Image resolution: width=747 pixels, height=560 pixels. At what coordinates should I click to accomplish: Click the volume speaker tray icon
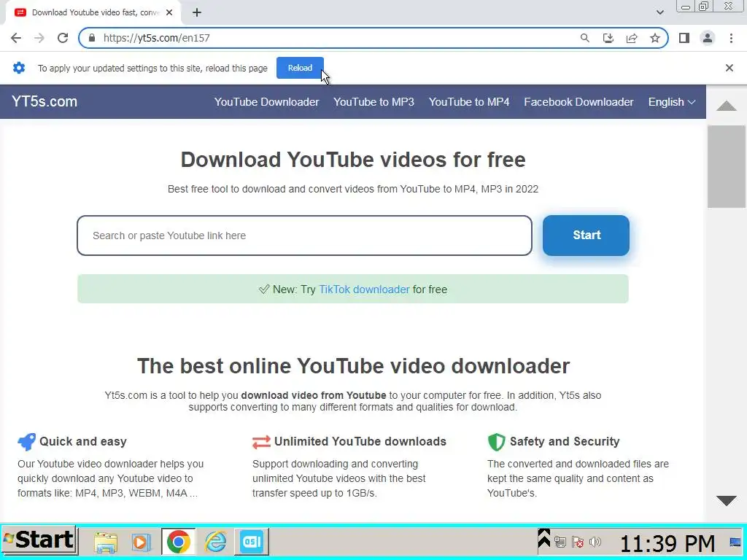coord(595,542)
